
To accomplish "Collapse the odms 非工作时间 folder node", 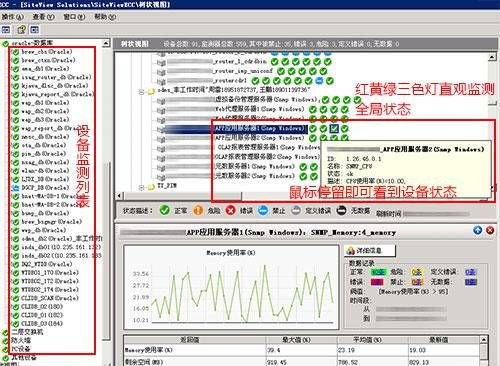I will point(141,91).
